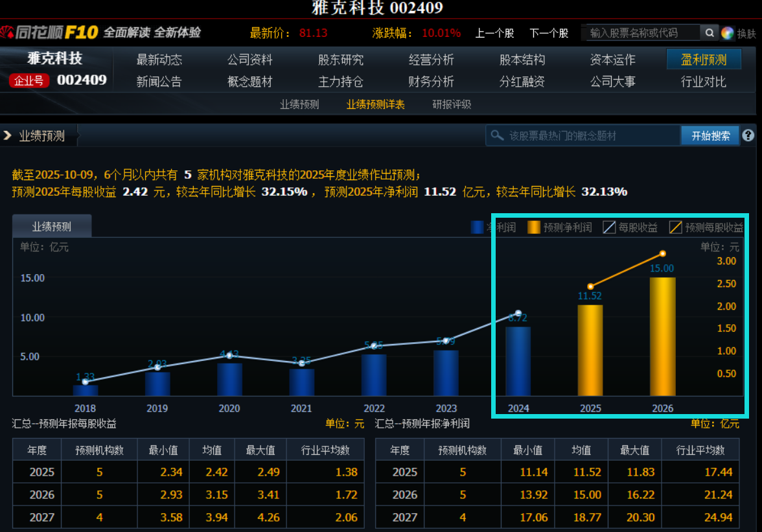Image resolution: width=762 pixels, height=532 pixels.
Task: Toggle the 预测每股收益 line legend
Action: tap(706, 227)
